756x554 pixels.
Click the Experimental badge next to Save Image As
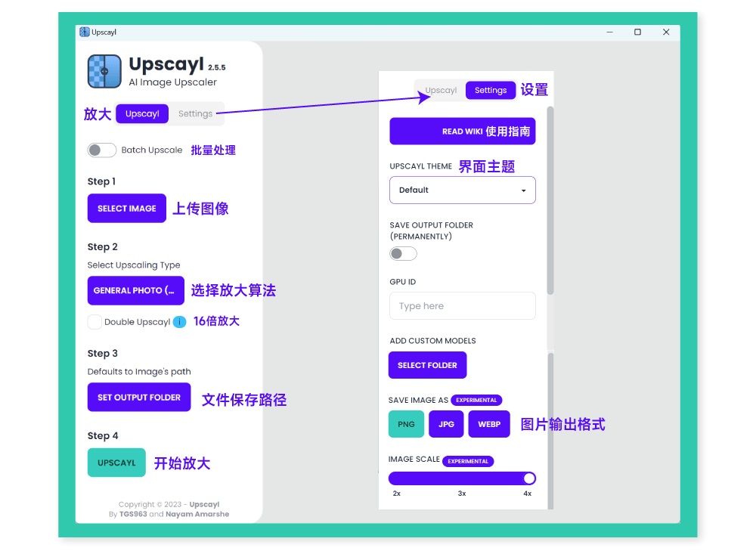pos(476,400)
